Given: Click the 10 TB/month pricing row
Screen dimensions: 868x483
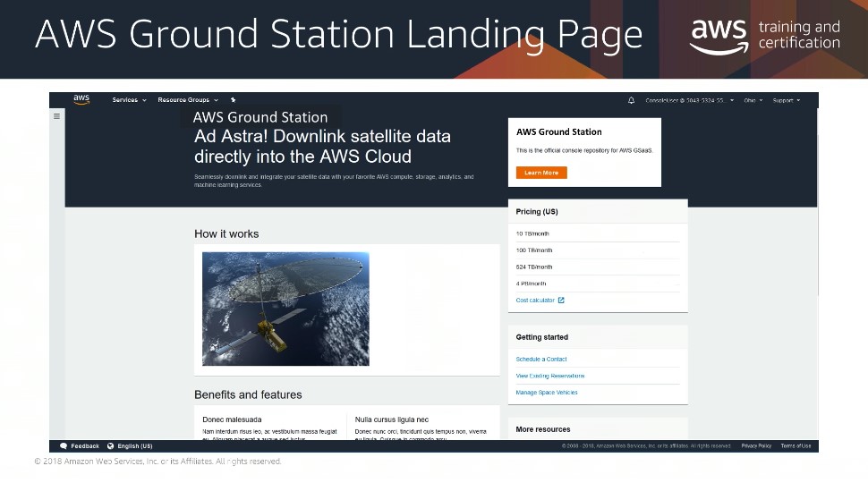Looking at the screenshot, I should 598,233.
